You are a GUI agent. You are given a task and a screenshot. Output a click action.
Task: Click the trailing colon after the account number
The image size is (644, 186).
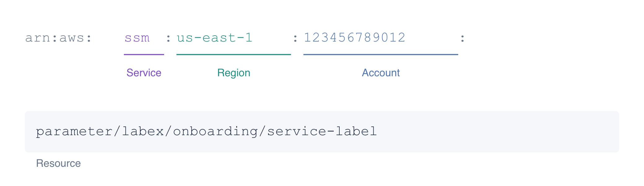click(x=463, y=38)
